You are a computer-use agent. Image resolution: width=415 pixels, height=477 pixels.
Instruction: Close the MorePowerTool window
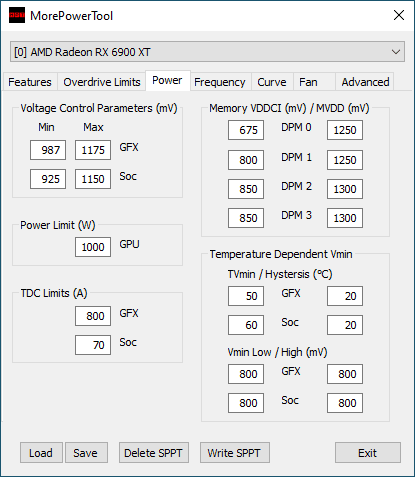coord(399,15)
